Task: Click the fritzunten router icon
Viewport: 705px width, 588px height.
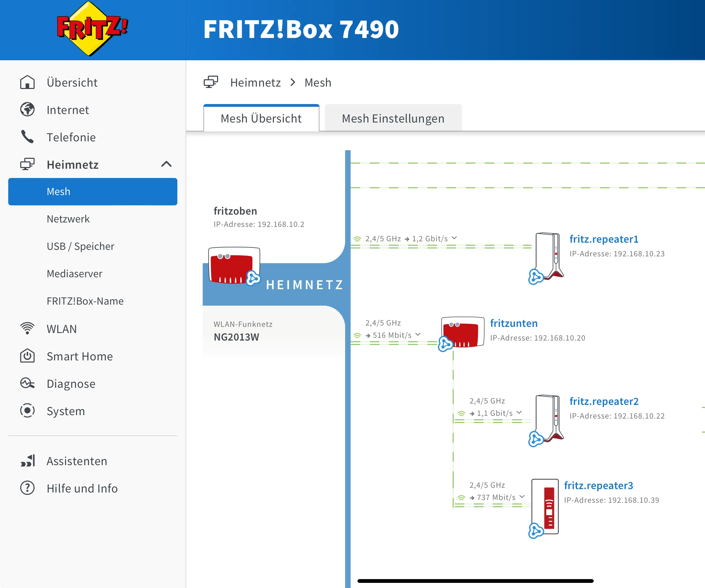Action: (x=464, y=332)
